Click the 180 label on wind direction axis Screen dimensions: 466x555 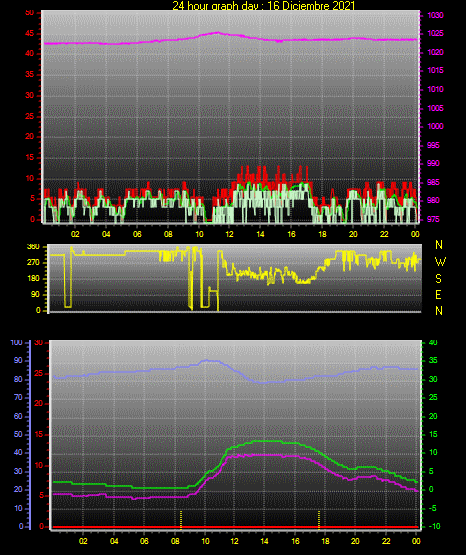click(34, 279)
